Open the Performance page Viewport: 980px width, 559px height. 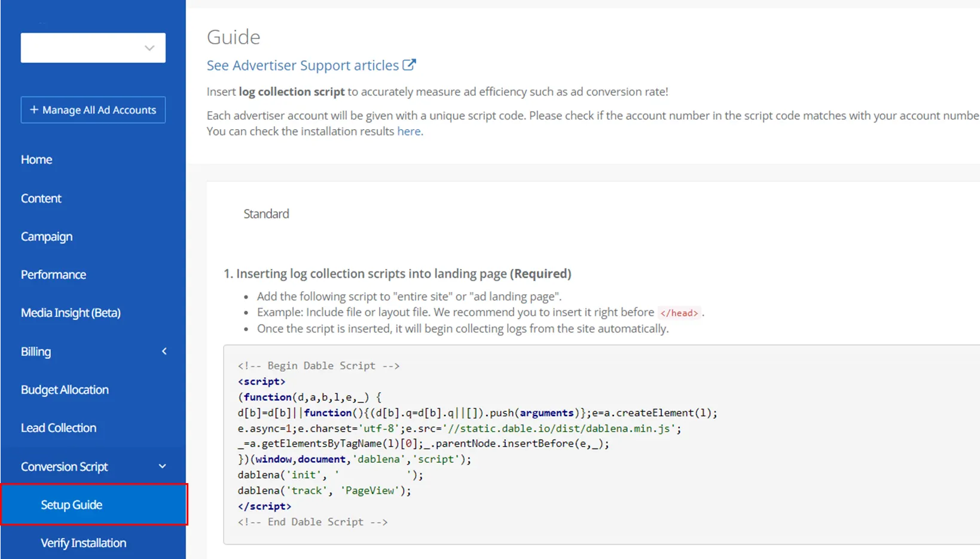click(54, 275)
